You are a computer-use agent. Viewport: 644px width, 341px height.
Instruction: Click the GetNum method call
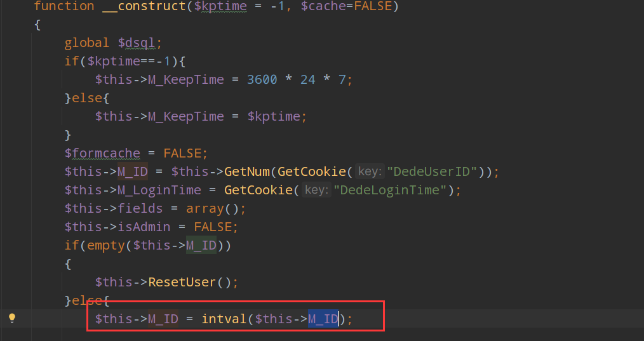247,171
